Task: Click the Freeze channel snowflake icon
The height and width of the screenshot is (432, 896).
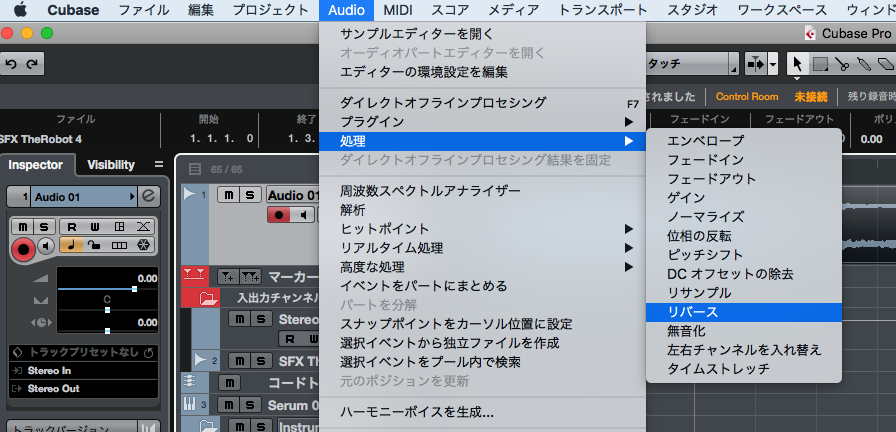Action: 143,245
